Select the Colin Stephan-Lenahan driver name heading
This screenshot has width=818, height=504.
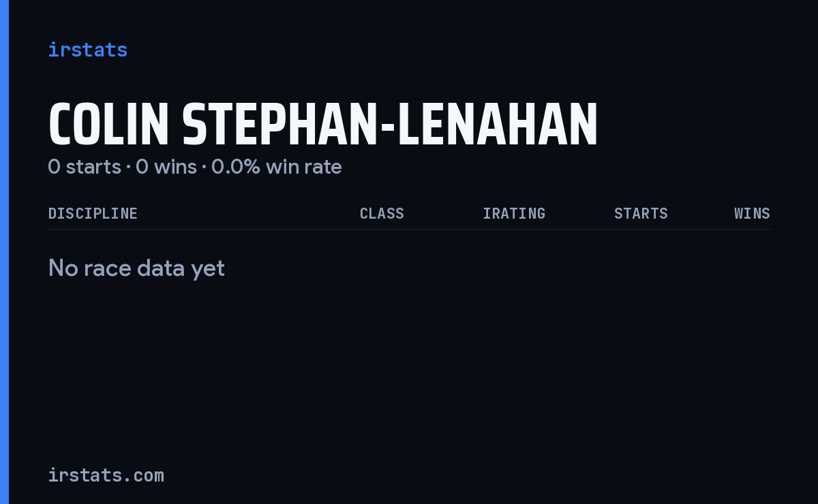[322, 125]
